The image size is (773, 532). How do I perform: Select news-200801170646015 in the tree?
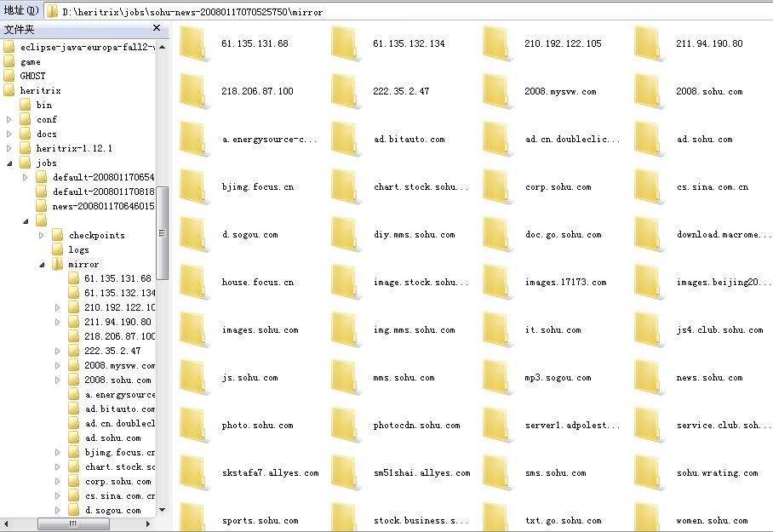coord(103,206)
